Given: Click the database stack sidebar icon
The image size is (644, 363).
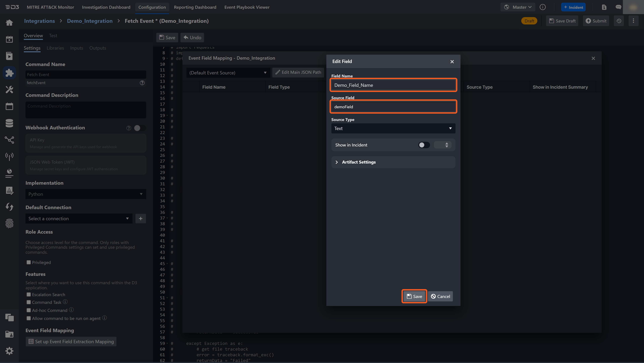Looking at the screenshot, I should coord(10,123).
